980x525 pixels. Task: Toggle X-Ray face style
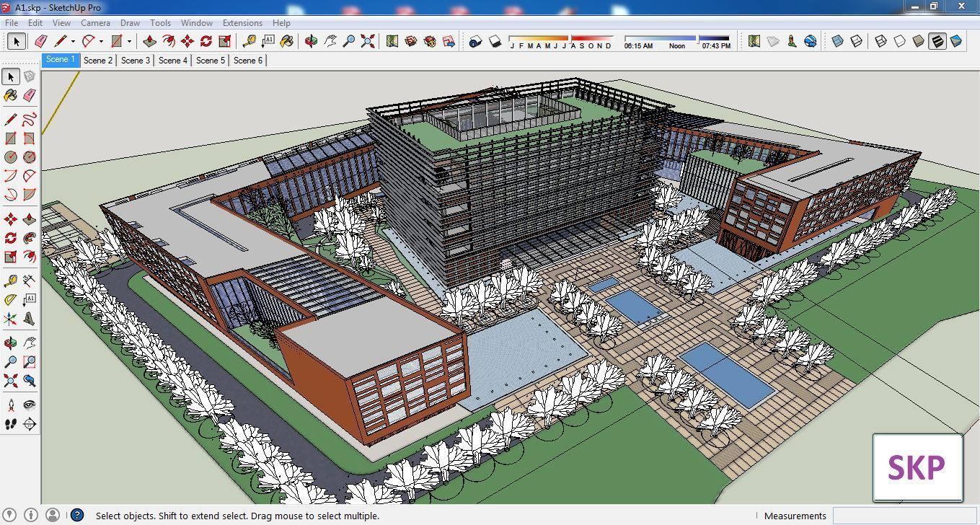tap(837, 41)
